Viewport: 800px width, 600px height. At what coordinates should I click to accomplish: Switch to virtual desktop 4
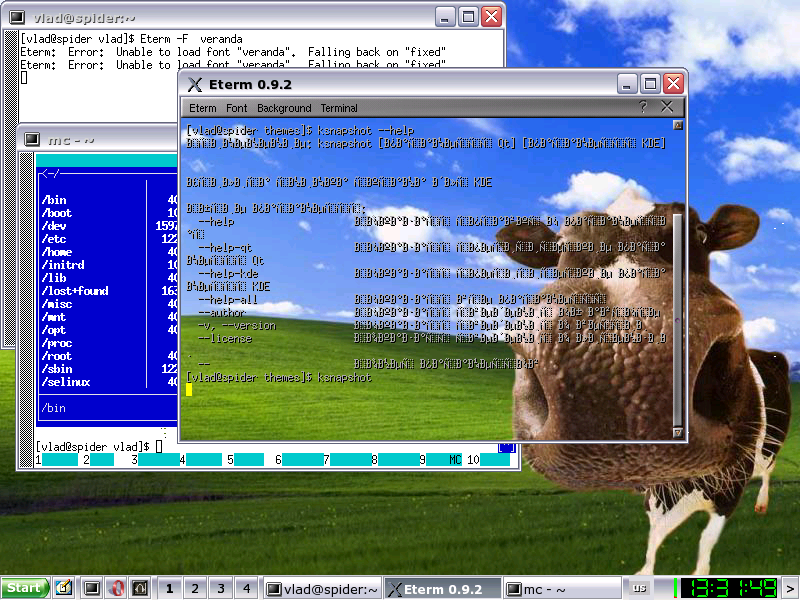coord(245,588)
